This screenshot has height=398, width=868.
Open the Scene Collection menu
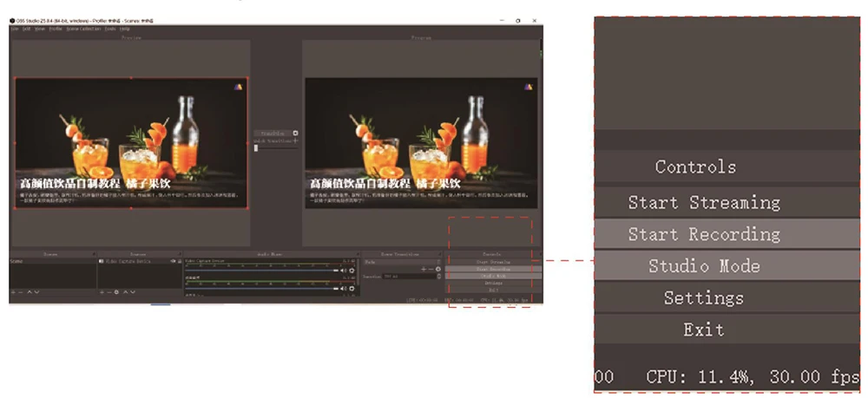point(82,29)
